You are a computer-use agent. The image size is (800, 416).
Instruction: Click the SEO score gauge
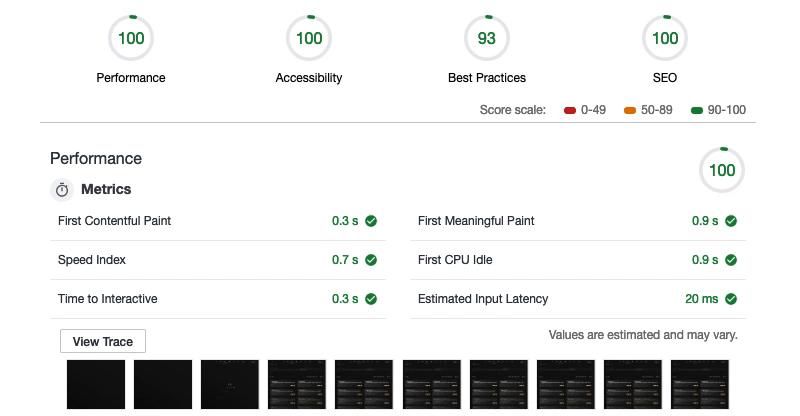665,39
